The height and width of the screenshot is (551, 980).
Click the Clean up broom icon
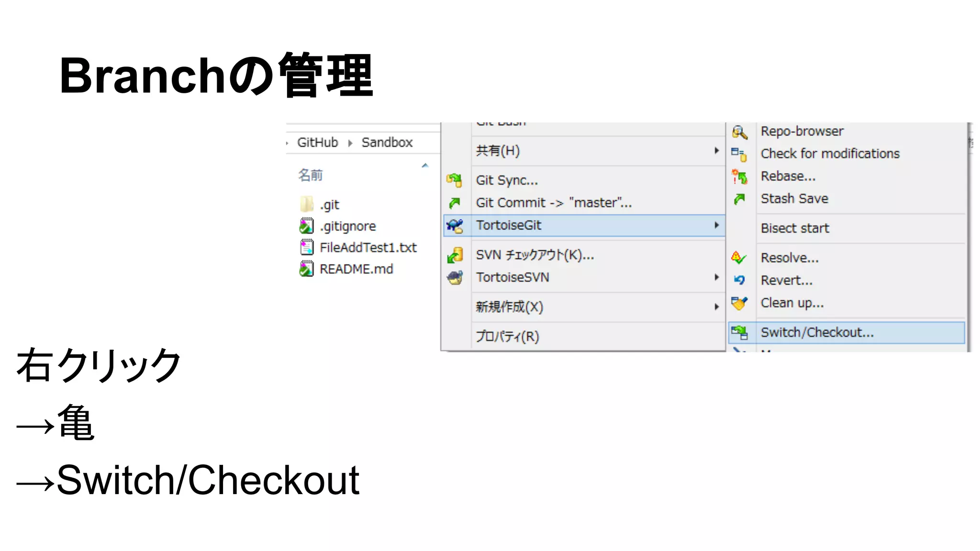click(x=739, y=303)
